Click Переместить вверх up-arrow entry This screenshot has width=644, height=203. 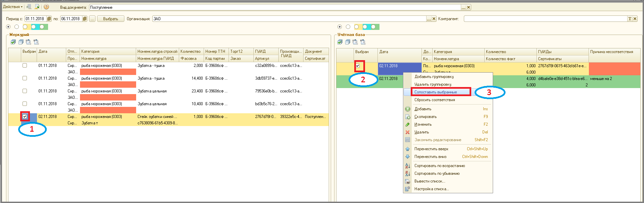click(448, 149)
